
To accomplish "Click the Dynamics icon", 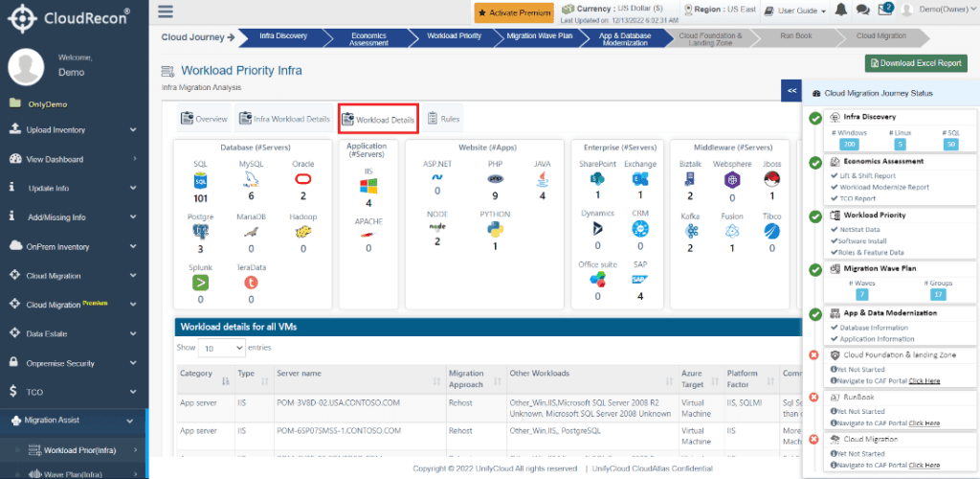I will 597,230.
